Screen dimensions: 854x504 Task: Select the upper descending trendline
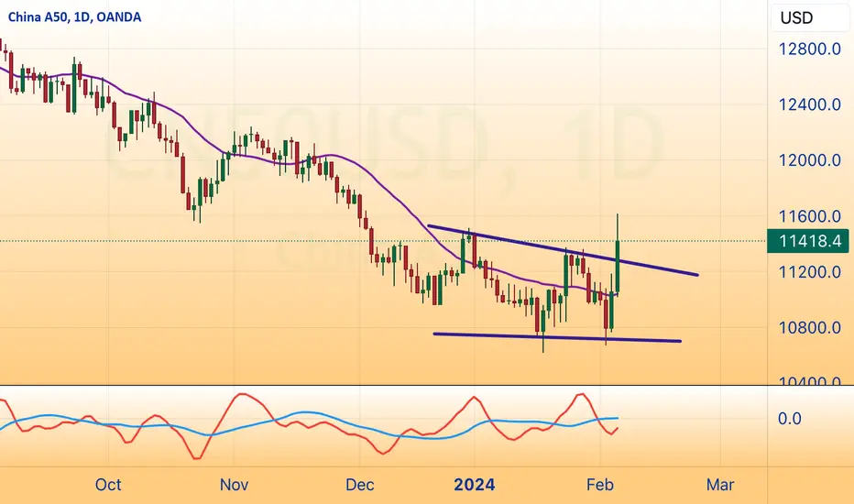[563, 250]
